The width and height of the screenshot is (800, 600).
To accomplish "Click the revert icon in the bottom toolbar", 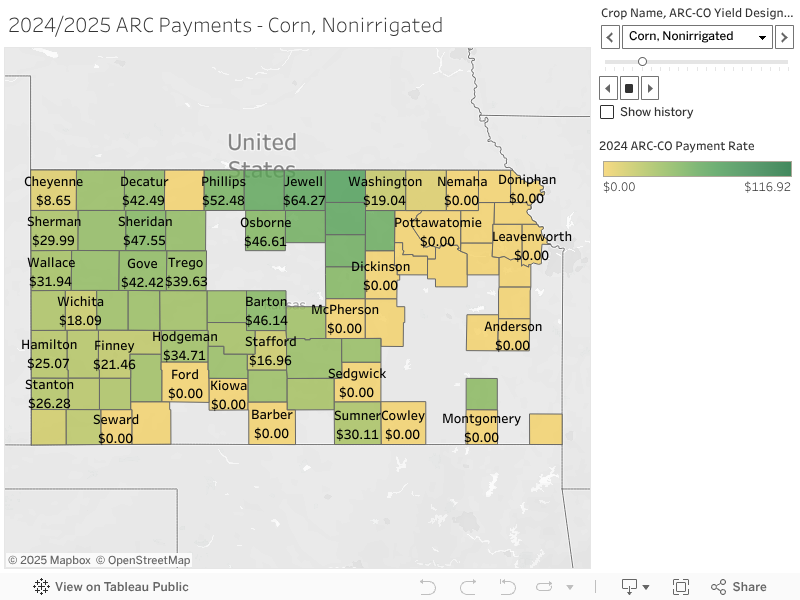I will pos(508,587).
